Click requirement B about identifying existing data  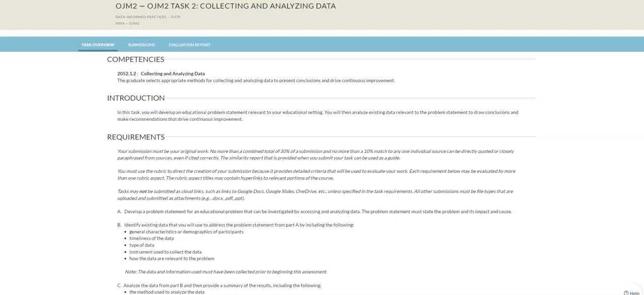click(238, 225)
